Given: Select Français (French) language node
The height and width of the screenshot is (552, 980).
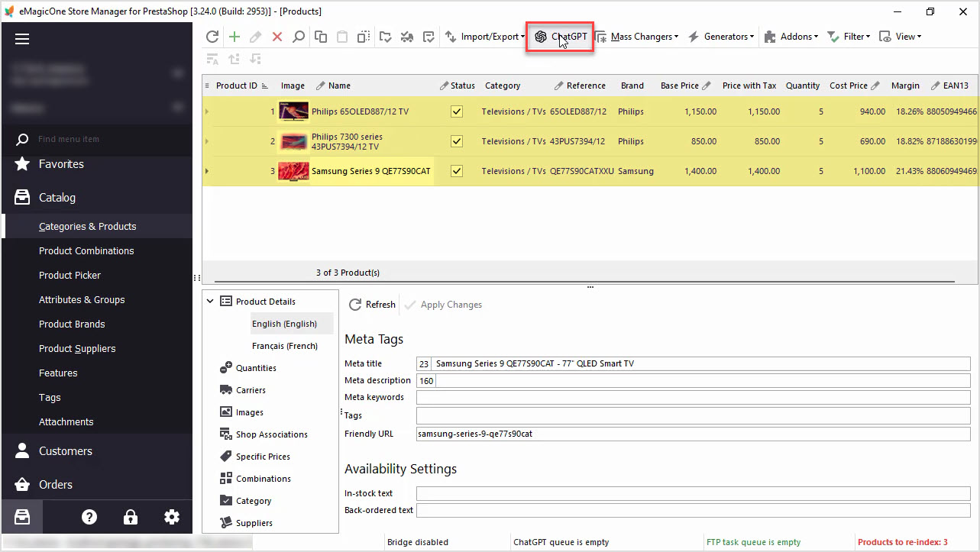Looking at the screenshot, I should [285, 346].
